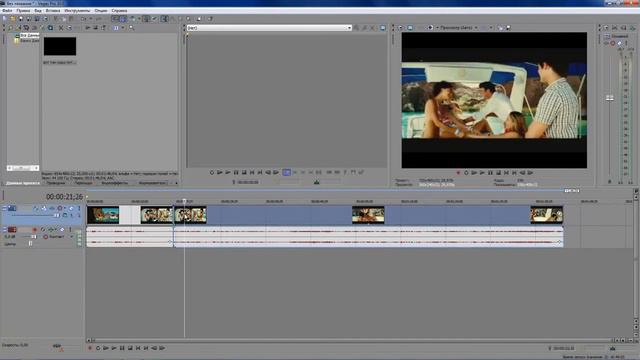
Task: Click Remove selected media icon
Action: coord(61,28)
